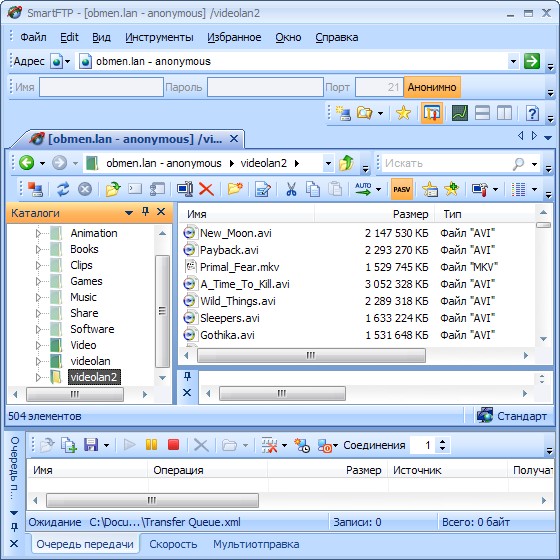Close the Каталоги panel
This screenshot has width=560, height=560.
(161, 212)
